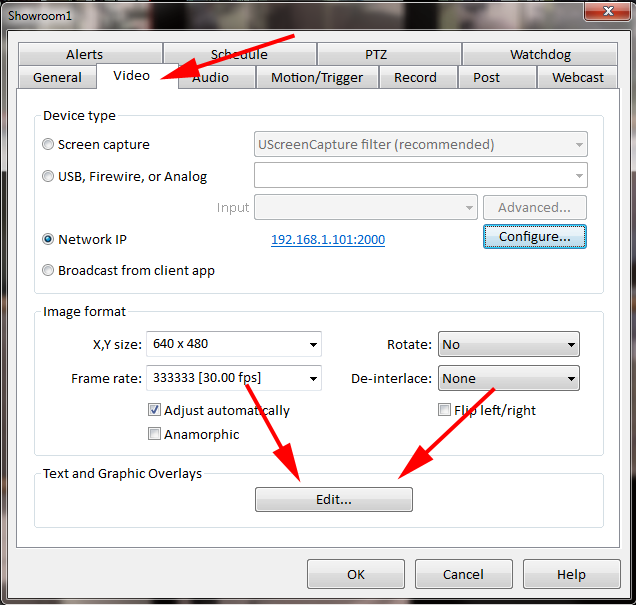The image size is (636, 605).
Task: Choose USB, Firewire, or Analog option
Action: (x=49, y=177)
